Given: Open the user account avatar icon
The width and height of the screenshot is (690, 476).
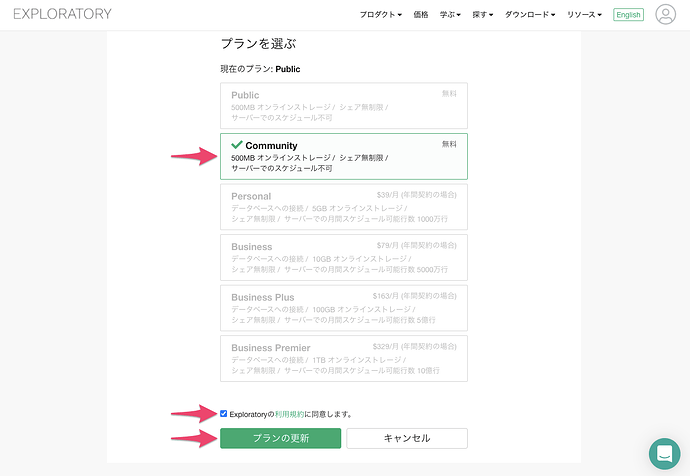Looking at the screenshot, I should (x=665, y=14).
